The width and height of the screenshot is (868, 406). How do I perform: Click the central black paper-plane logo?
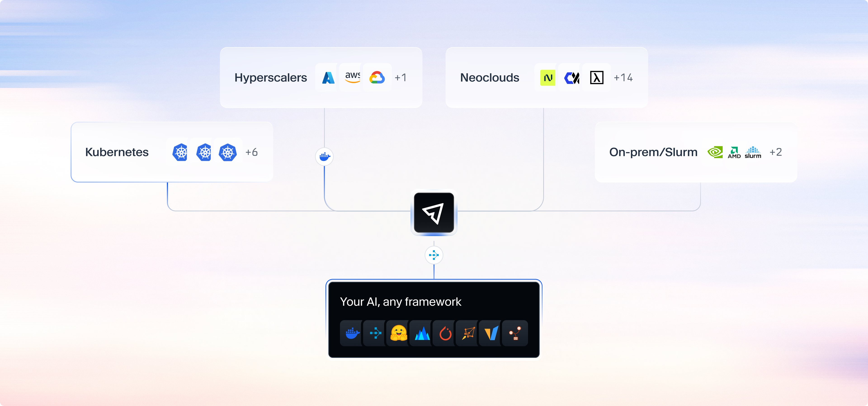tap(434, 213)
